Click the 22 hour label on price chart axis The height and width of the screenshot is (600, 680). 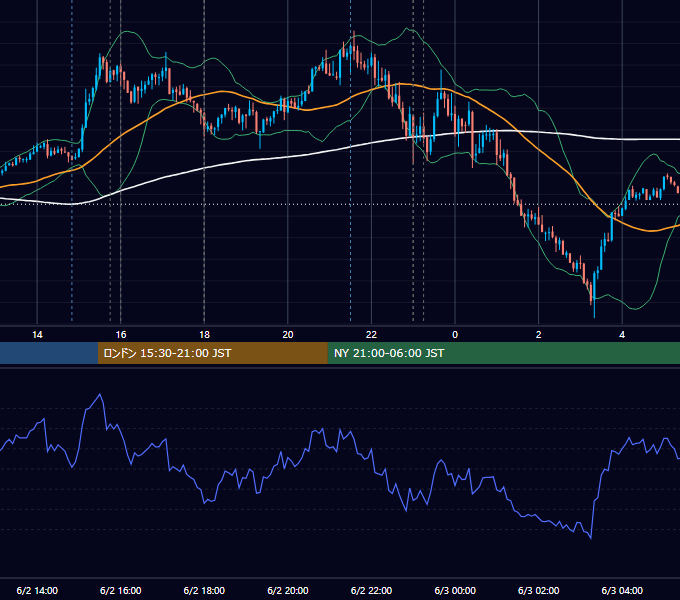coord(371,335)
